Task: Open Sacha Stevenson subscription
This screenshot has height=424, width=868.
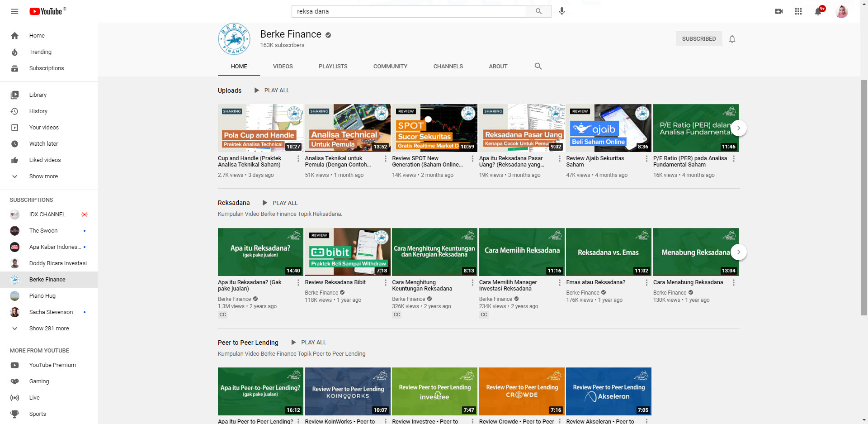Action: click(x=49, y=312)
